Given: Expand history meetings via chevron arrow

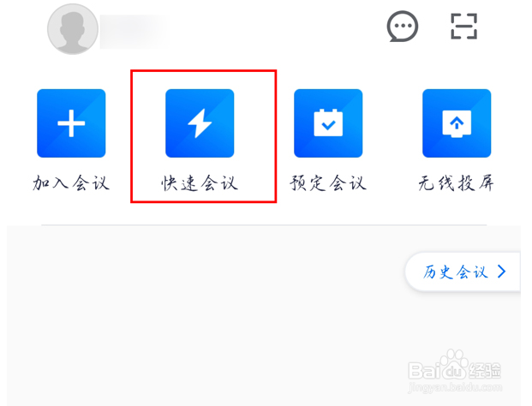Looking at the screenshot, I should pyautogui.click(x=501, y=272).
